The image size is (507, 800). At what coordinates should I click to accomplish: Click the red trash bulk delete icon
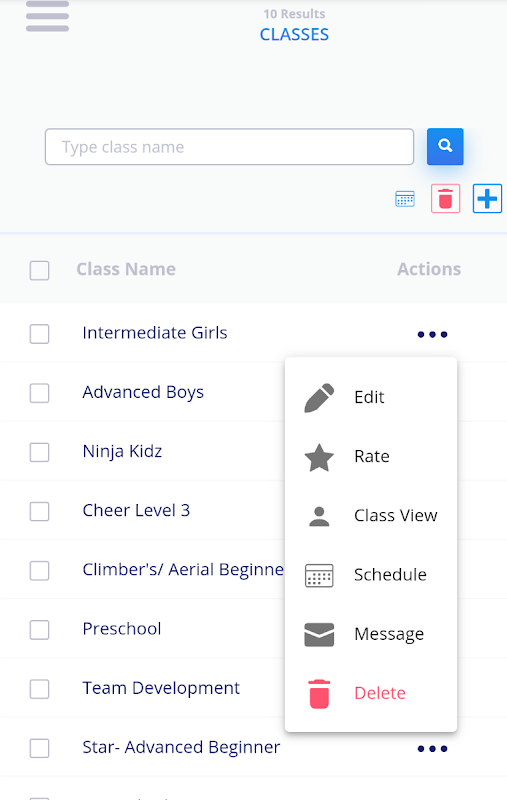pyautogui.click(x=445, y=198)
